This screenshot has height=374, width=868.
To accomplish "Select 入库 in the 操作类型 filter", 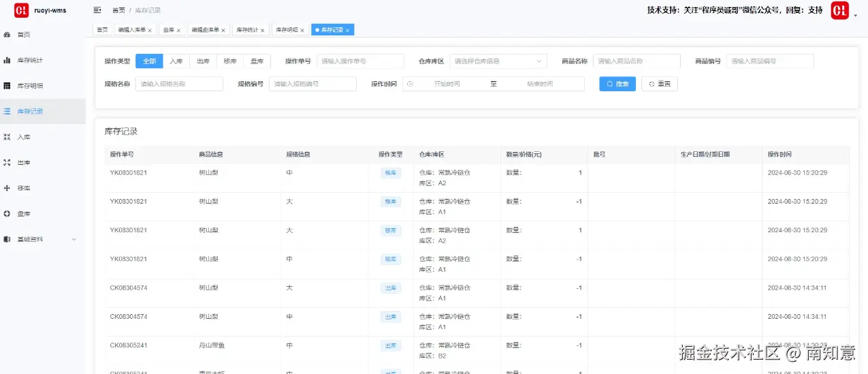I will (x=176, y=61).
